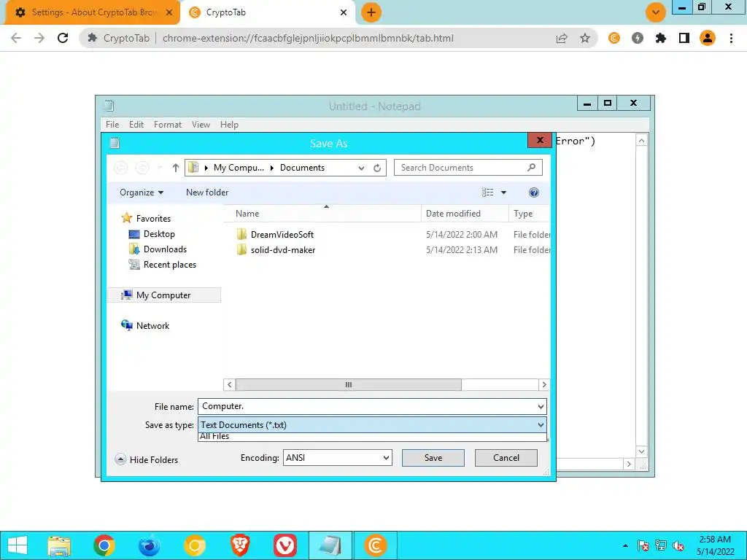Click the lightning bolt extension icon
Screen dimensions: 747x560
[638, 38]
